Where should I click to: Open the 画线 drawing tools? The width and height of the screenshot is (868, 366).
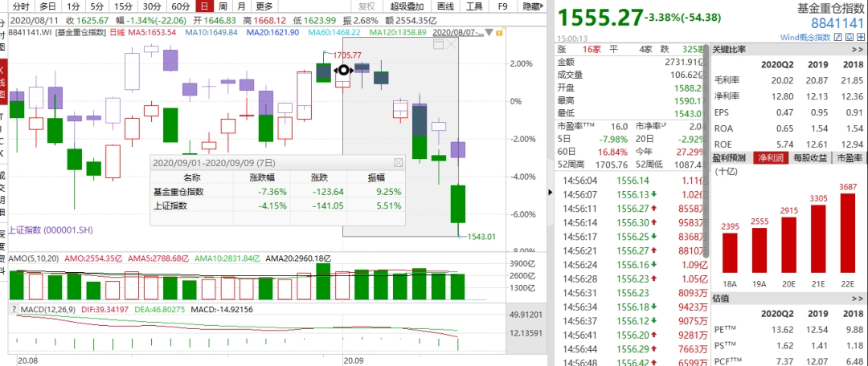coord(443,6)
